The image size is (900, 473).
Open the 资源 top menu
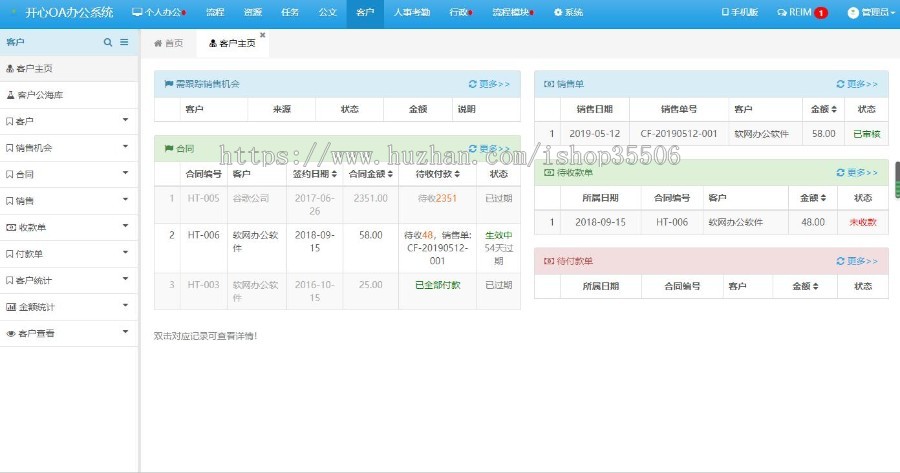(253, 12)
